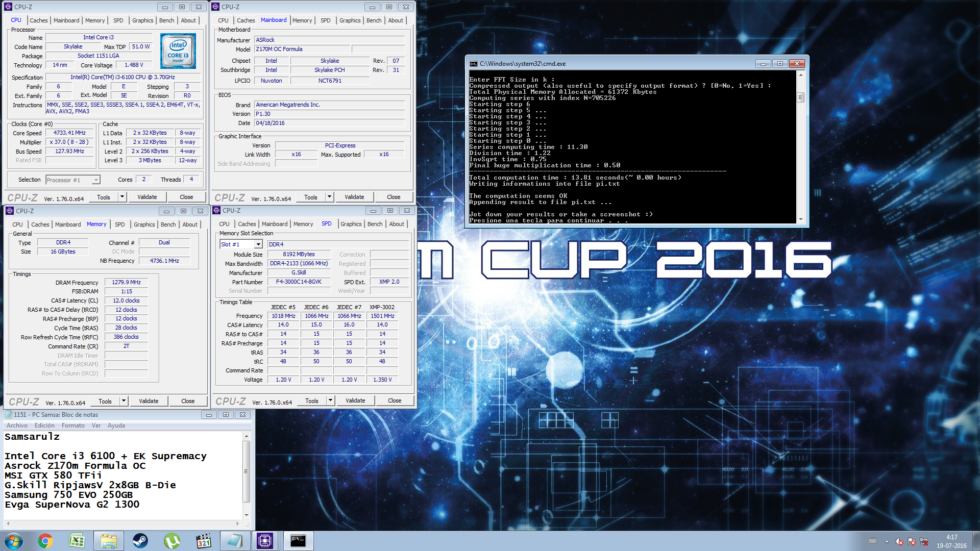Screen dimensions: 980x551
Task: Select the SPD tab in the Memory window
Action: click(x=119, y=224)
